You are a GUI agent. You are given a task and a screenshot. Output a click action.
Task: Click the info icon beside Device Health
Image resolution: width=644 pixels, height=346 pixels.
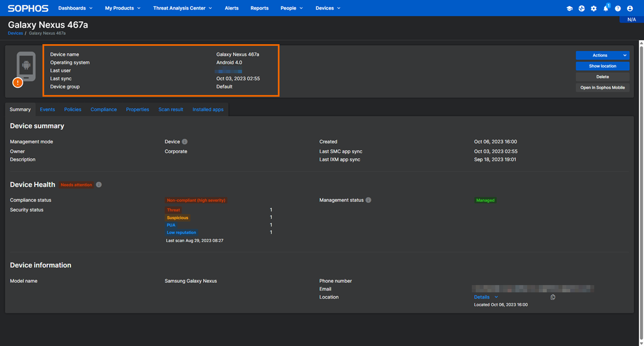pyautogui.click(x=99, y=184)
